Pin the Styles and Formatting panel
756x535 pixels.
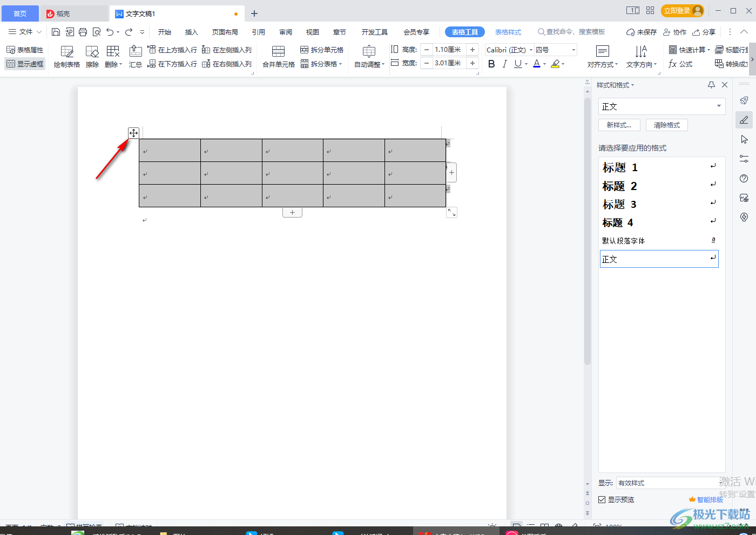point(711,85)
